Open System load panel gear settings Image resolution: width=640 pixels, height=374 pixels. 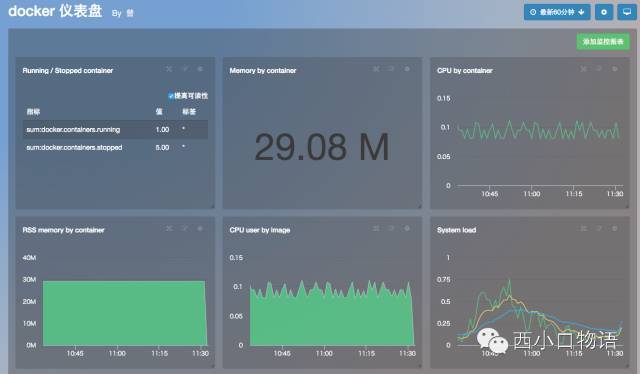point(614,228)
